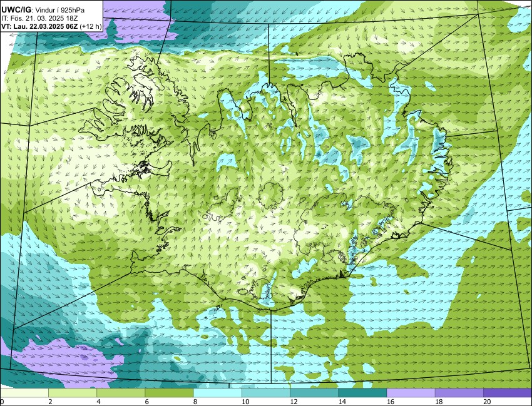Click the 0–2 legend color swatch
The height and width of the screenshot is (406, 532).
pyautogui.click(x=24, y=393)
